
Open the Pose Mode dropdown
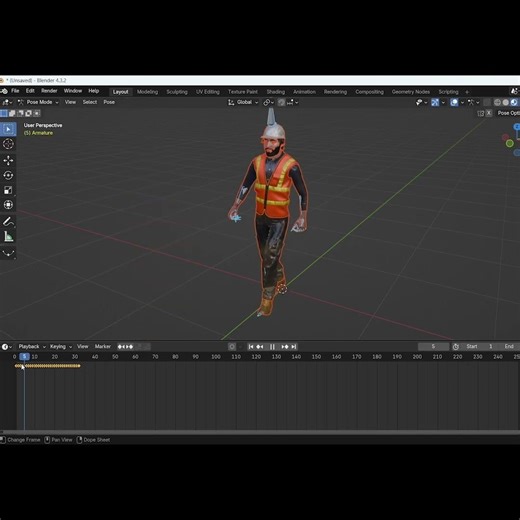pos(38,102)
